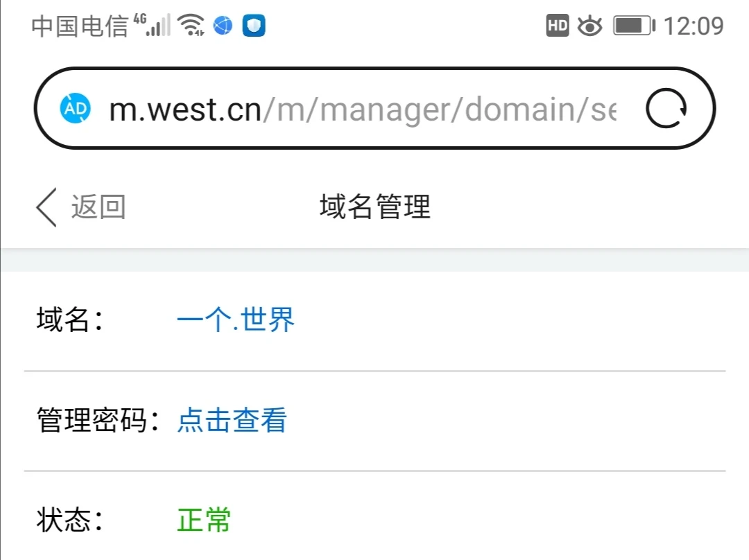749x560 pixels.
Task: Tap the reload page icon
Action: pos(666,109)
